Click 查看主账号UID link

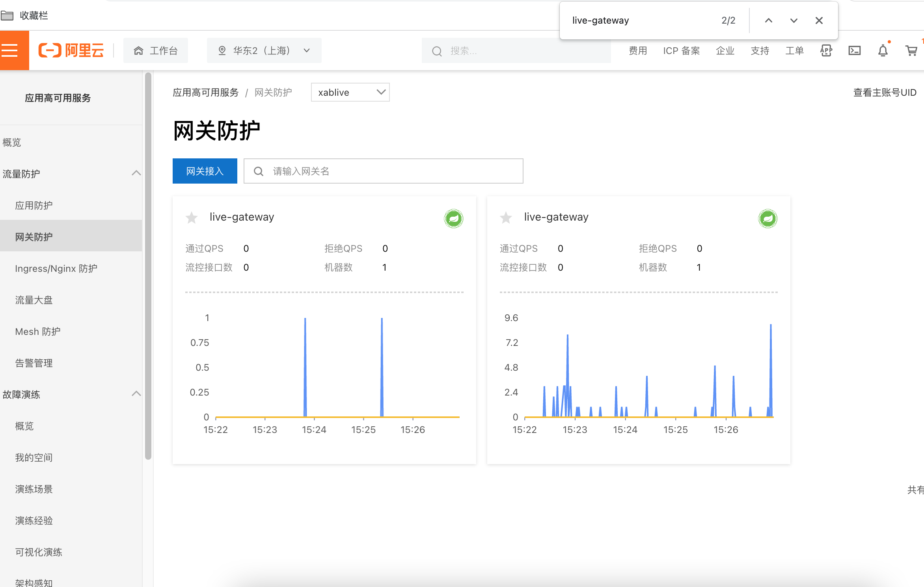point(885,92)
